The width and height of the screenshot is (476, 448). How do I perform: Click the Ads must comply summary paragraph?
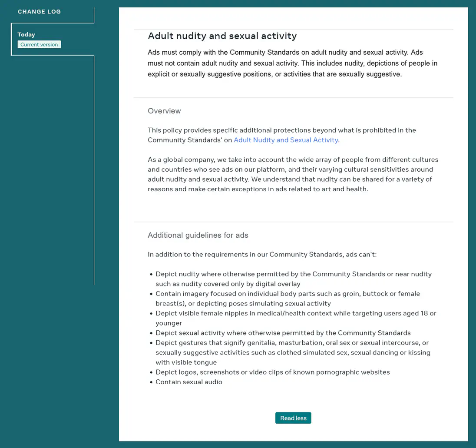pos(292,63)
